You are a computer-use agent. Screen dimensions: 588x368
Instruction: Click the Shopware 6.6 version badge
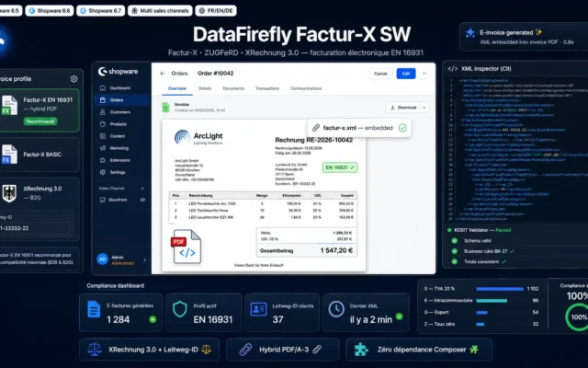pyautogui.click(x=50, y=10)
